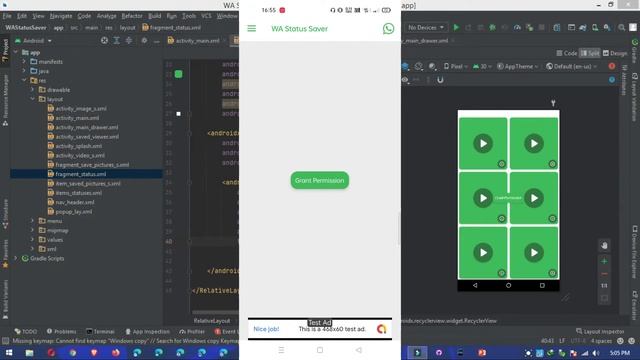
Task: Tap the phone back navigation triangle
Action: coord(358,350)
